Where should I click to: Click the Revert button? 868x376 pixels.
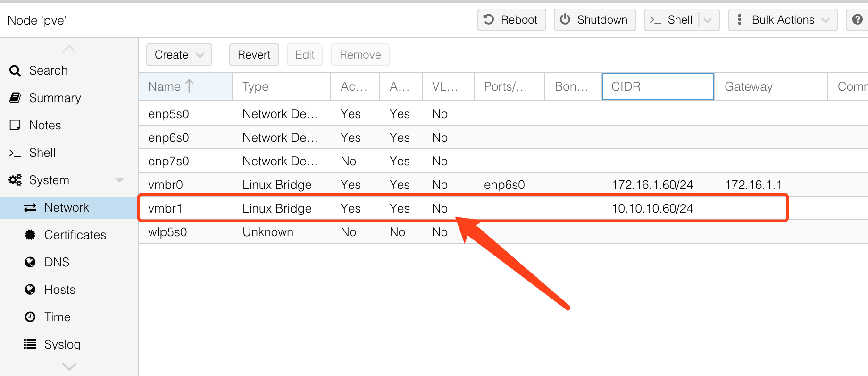coord(254,55)
